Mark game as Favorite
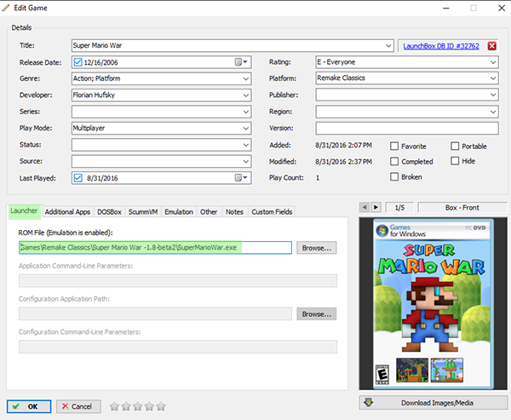This screenshot has width=511, height=420. pyautogui.click(x=394, y=146)
